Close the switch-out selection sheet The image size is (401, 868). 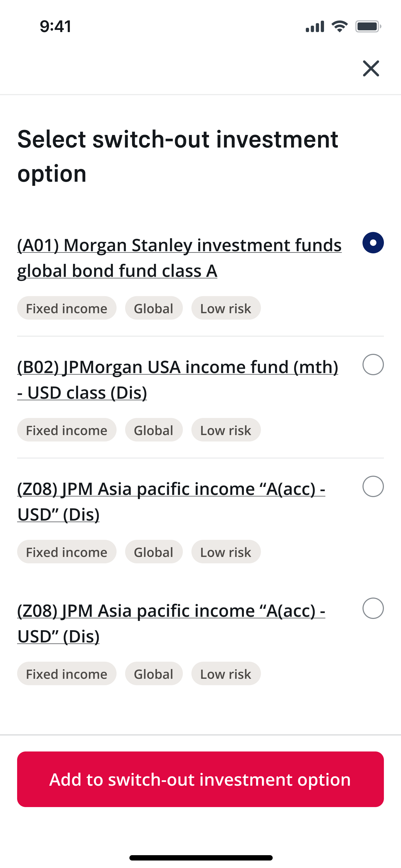tap(371, 68)
